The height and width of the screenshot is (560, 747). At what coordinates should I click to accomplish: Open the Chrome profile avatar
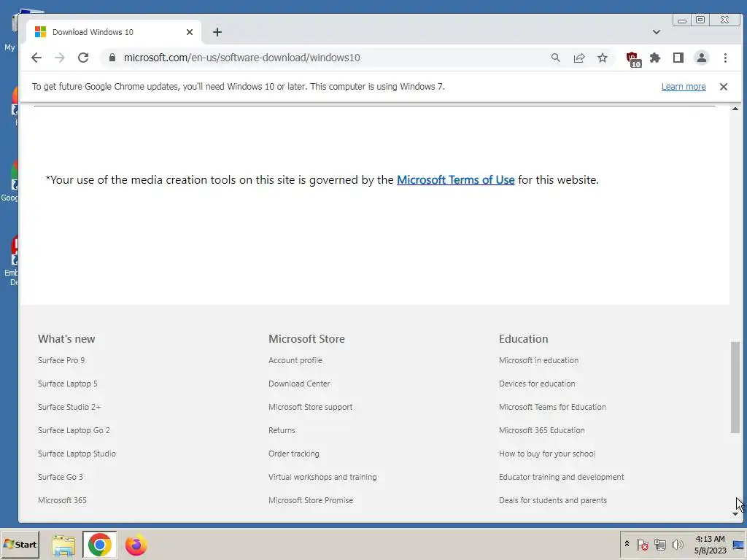[x=701, y=58]
